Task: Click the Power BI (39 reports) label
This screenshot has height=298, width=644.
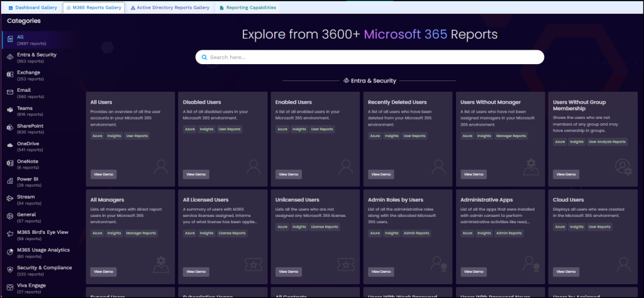Action: click(29, 182)
